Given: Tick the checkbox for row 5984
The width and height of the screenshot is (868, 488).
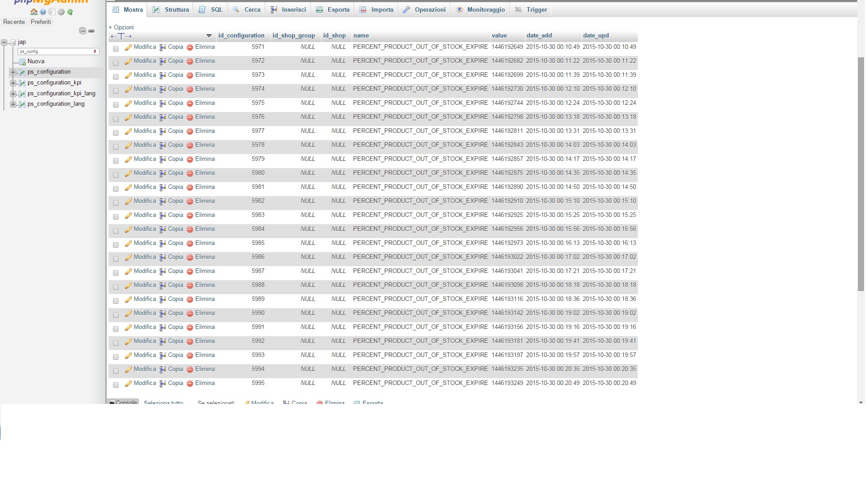Looking at the screenshot, I should click(116, 231).
